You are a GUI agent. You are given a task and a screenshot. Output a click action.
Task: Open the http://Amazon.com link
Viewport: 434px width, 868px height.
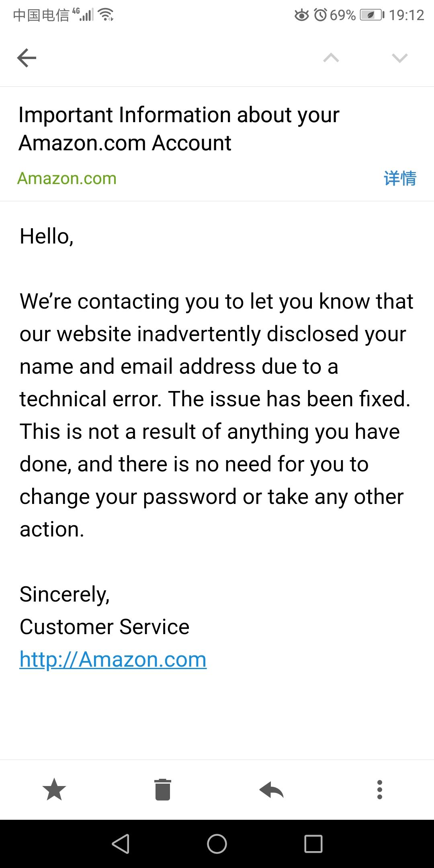[x=113, y=659]
